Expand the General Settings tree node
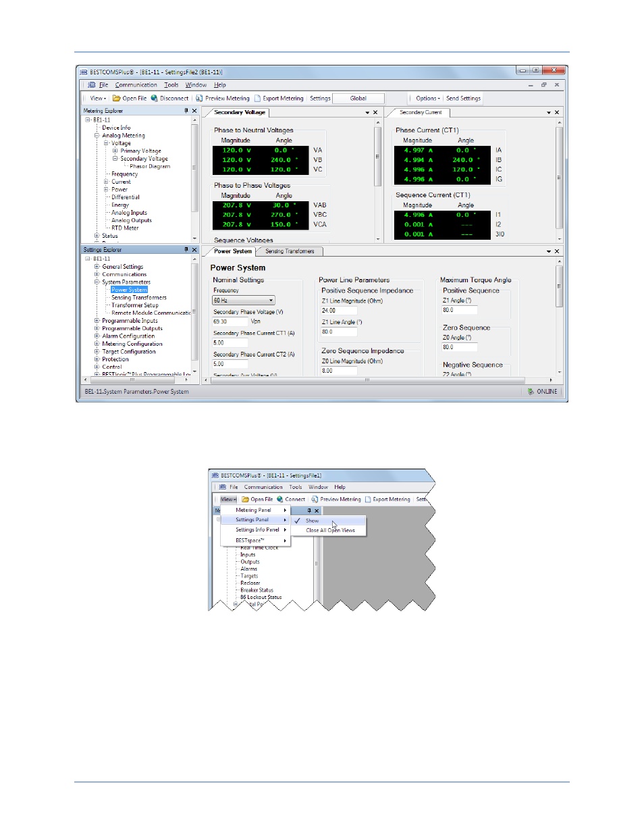Screen dimensions: 644x834 click(97, 267)
